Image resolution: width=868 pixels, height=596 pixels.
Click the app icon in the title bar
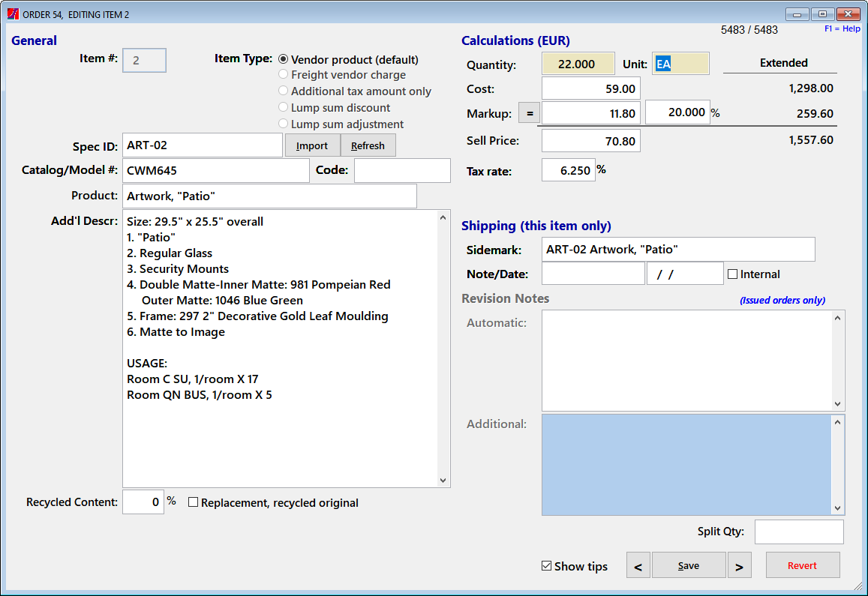coord(13,13)
